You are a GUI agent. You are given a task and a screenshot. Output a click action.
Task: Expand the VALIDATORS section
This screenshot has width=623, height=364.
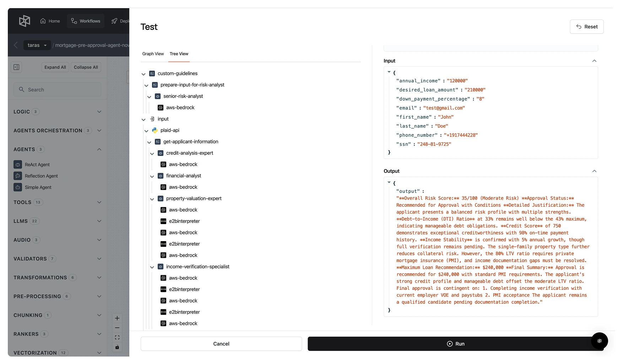58,259
